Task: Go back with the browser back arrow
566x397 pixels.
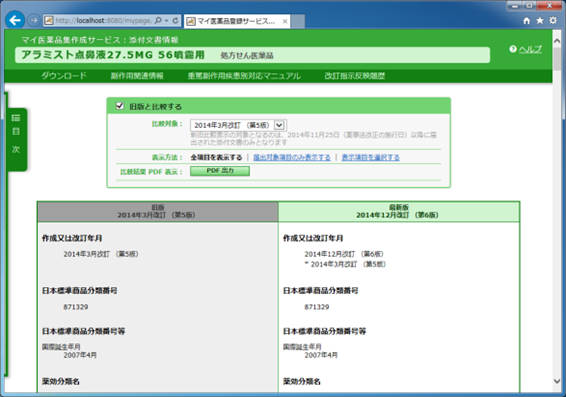Action: click(x=15, y=20)
